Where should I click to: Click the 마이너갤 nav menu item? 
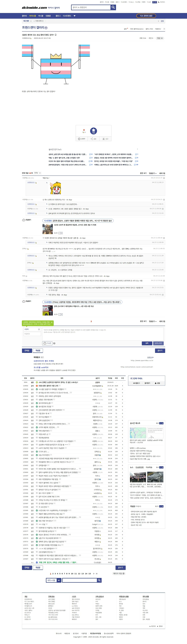32,16
